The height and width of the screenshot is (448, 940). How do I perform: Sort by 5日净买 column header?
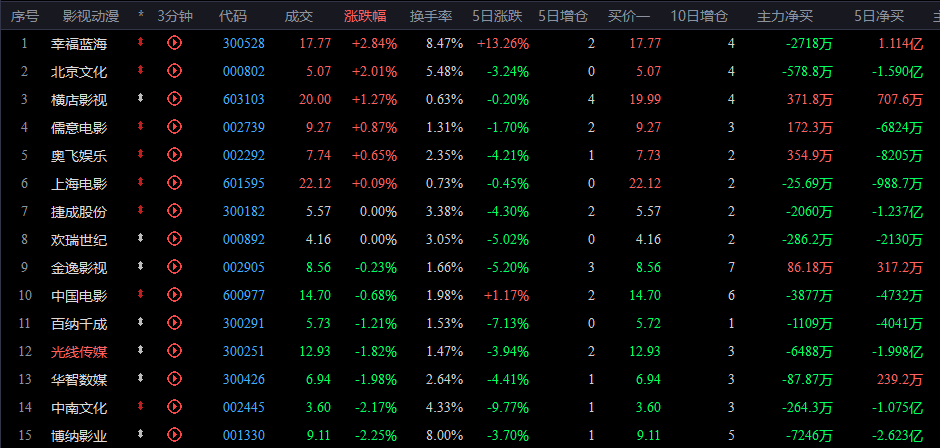[x=879, y=16]
